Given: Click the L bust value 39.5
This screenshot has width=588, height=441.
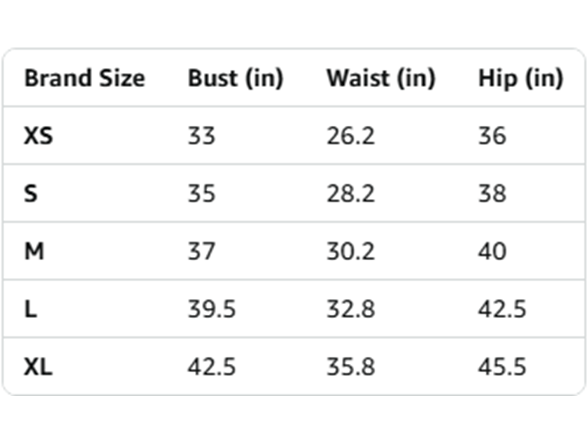Looking at the screenshot, I should tap(212, 309).
